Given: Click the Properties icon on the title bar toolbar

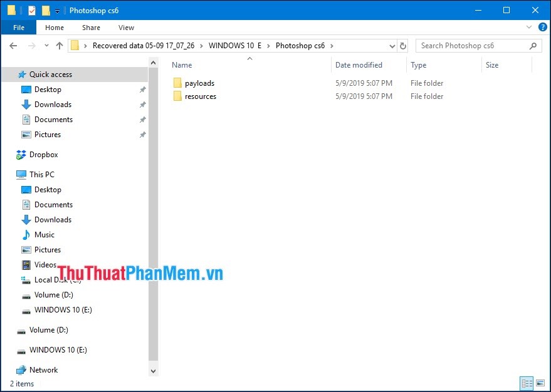Looking at the screenshot, I should pyautogui.click(x=31, y=10).
